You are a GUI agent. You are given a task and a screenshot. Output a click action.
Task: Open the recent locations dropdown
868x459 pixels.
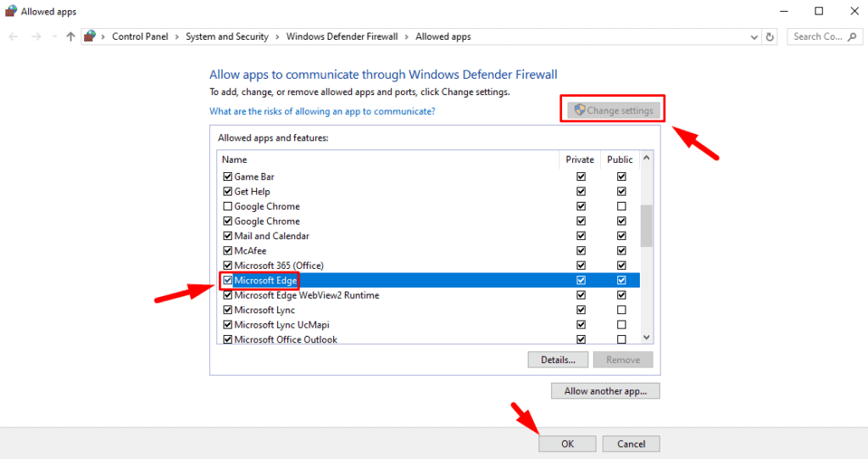pos(54,36)
